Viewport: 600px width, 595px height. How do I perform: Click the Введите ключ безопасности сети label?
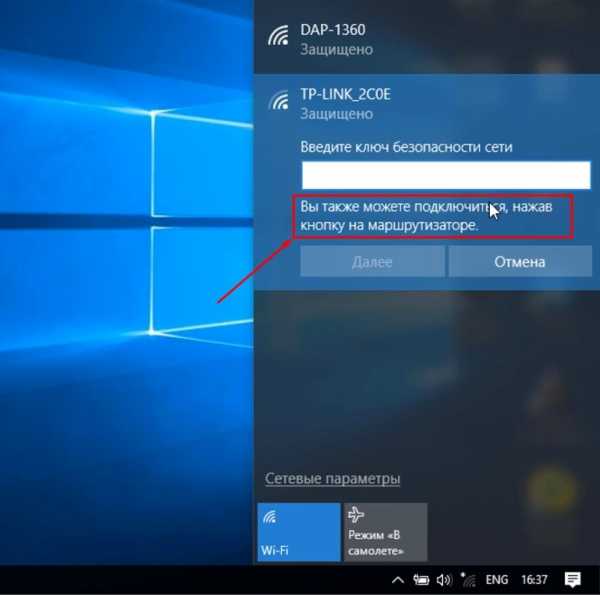[406, 147]
